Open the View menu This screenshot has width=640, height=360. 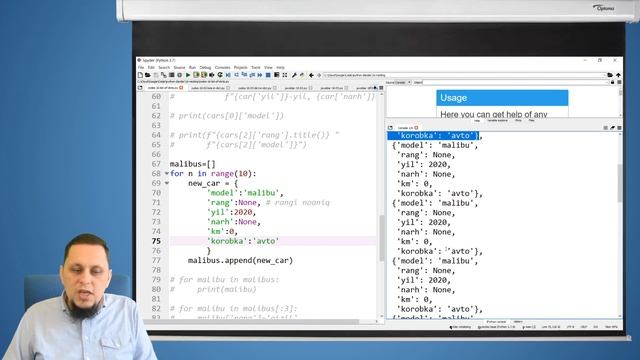tap(268, 67)
